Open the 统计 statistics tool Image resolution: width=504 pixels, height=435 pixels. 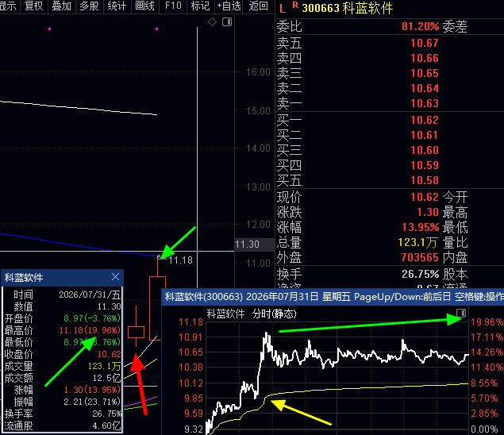pyautogui.click(x=117, y=6)
